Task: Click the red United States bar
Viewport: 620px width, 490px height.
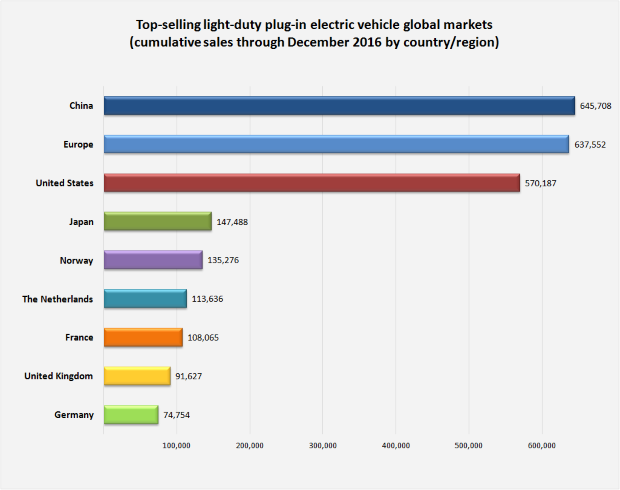Action: pyautogui.click(x=312, y=183)
